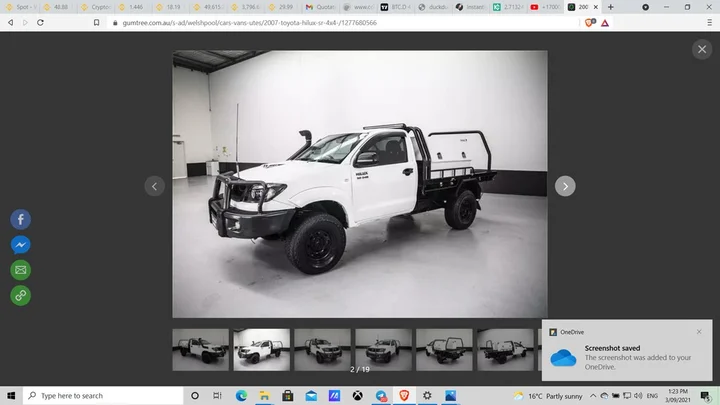This screenshot has width=720, height=405.
Task: Select the first truck thumbnail
Action: (200, 349)
